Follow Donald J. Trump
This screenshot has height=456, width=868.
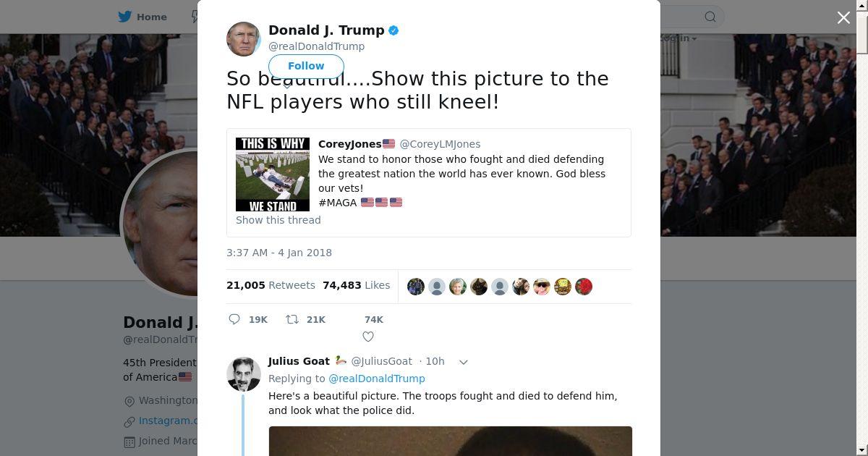[x=306, y=66]
